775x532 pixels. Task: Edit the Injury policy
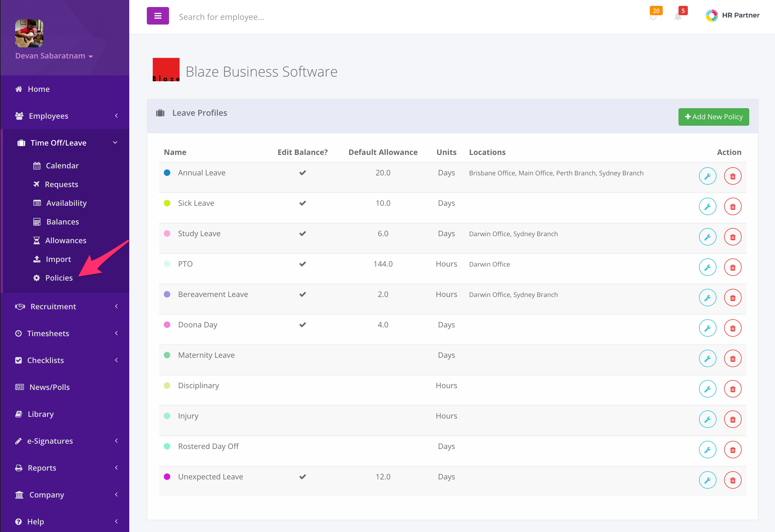(707, 419)
